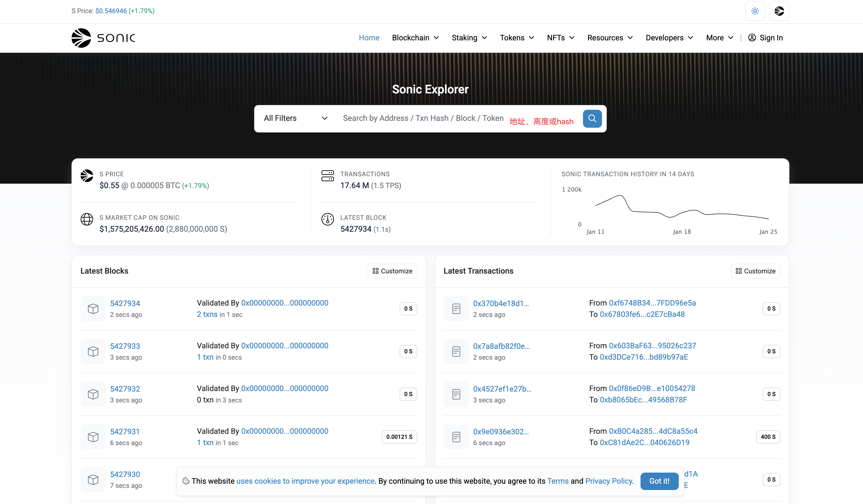Go to the Home nav item
Viewport: 863px width, 504px height.
(x=369, y=38)
